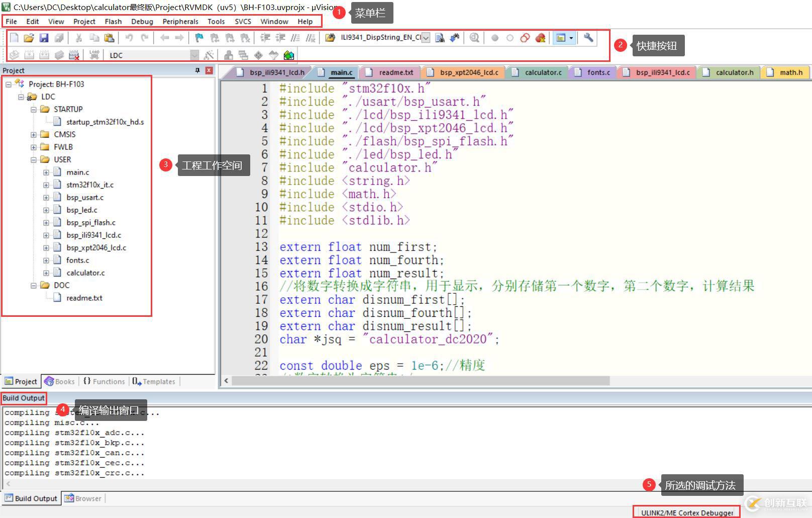Open the Browser output tab

coord(83,498)
